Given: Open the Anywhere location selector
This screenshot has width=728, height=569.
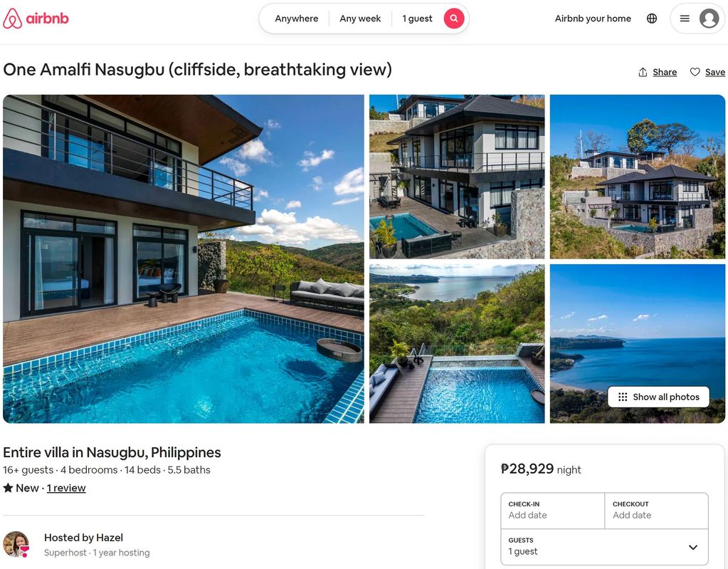Looking at the screenshot, I should (x=296, y=19).
